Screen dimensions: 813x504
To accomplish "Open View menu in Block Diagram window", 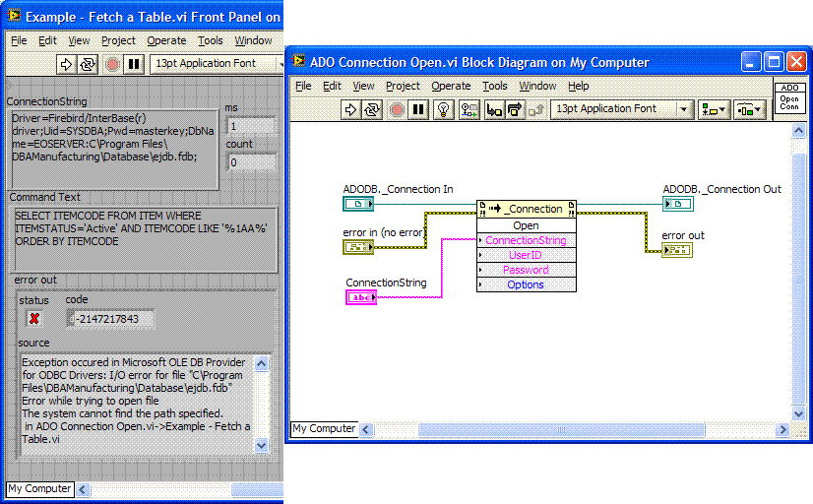I will [x=363, y=86].
